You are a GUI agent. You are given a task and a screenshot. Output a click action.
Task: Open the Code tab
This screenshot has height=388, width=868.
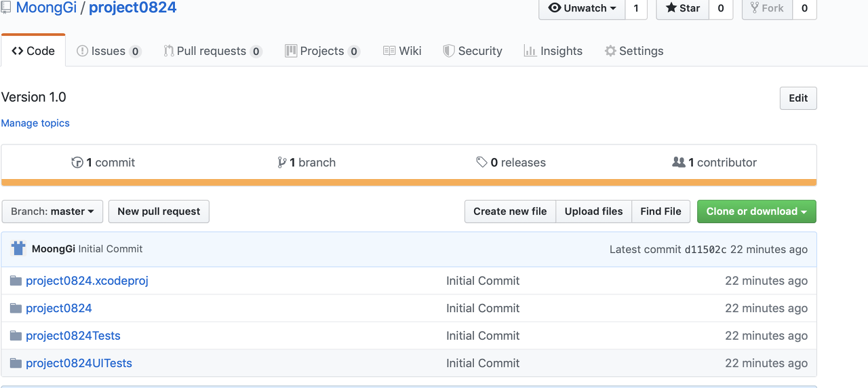33,51
